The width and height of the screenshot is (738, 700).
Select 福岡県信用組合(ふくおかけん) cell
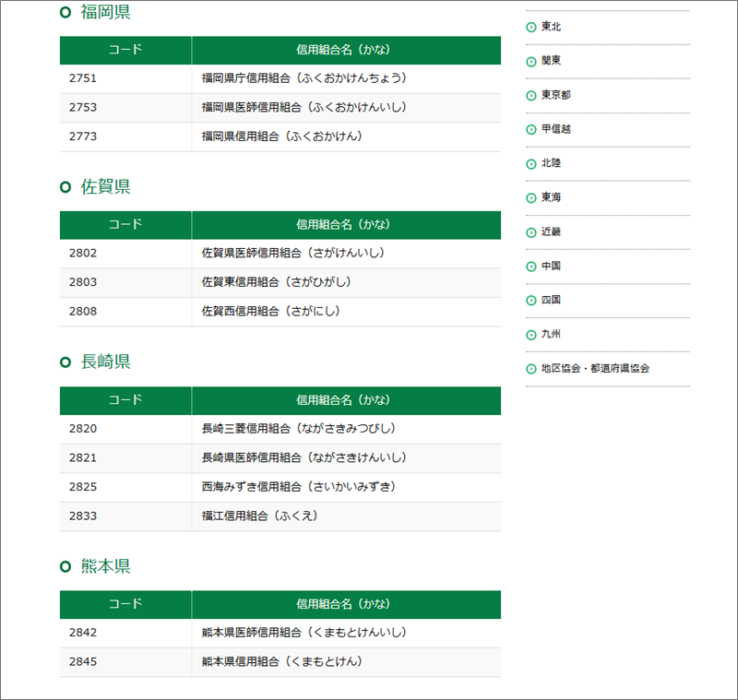click(347, 136)
